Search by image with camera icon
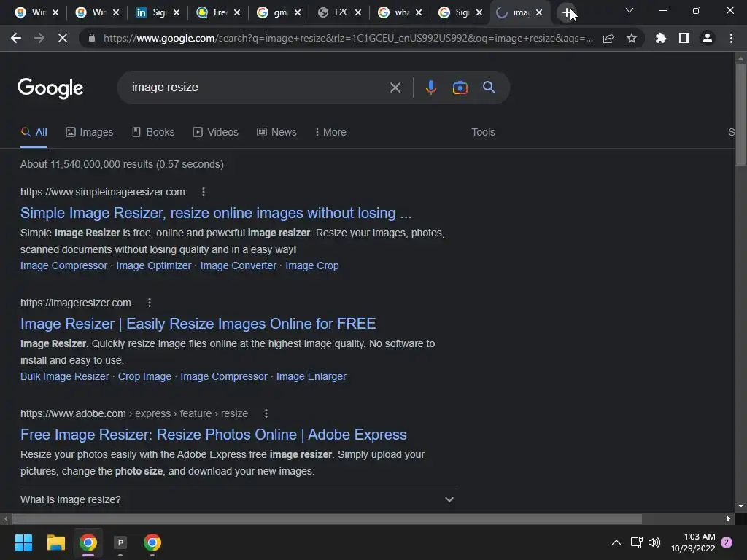The height and width of the screenshot is (560, 747). pos(460,87)
